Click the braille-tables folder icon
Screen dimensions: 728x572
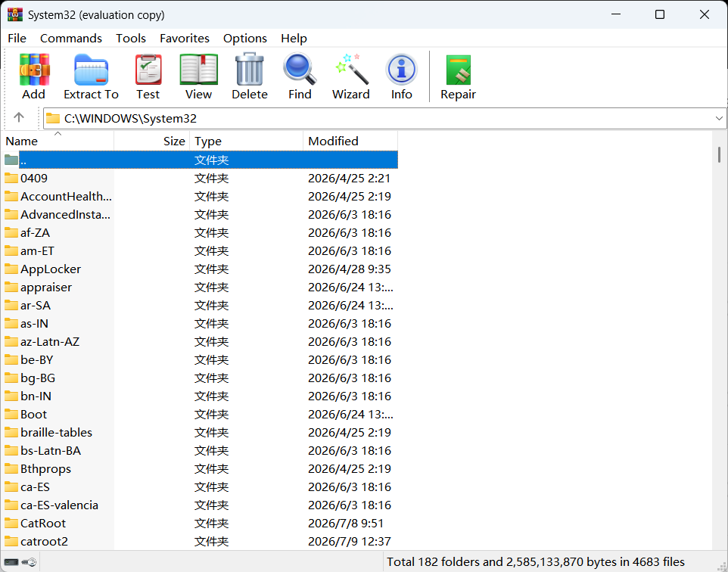click(x=11, y=432)
